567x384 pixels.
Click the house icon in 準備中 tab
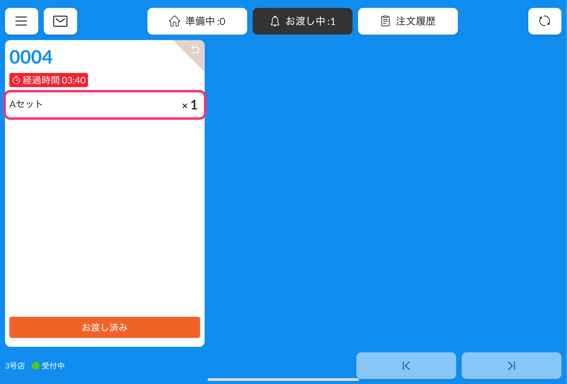(x=174, y=21)
